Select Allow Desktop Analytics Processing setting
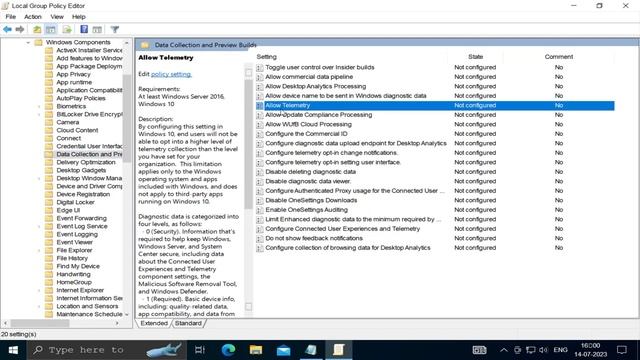 click(316, 87)
